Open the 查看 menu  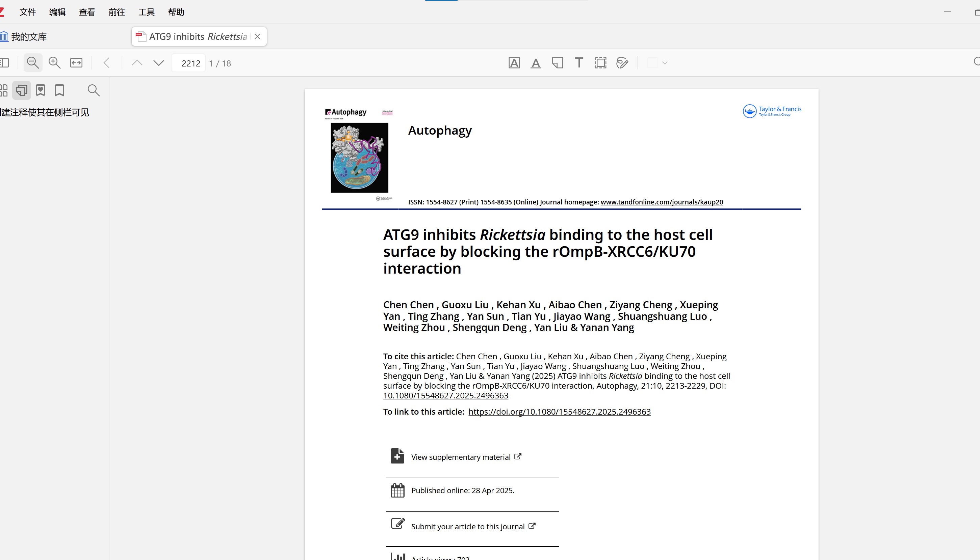(x=87, y=12)
